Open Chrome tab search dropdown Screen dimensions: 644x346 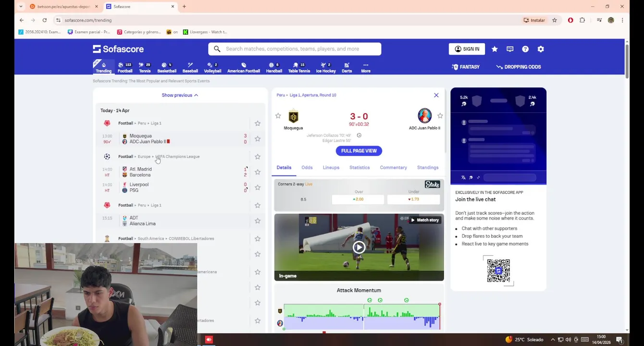point(21,6)
